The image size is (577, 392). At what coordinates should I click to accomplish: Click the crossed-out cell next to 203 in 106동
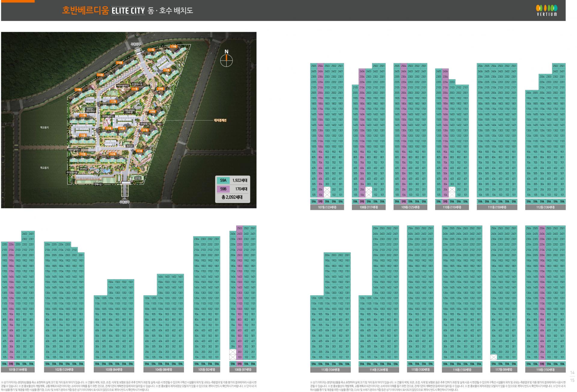(233, 352)
